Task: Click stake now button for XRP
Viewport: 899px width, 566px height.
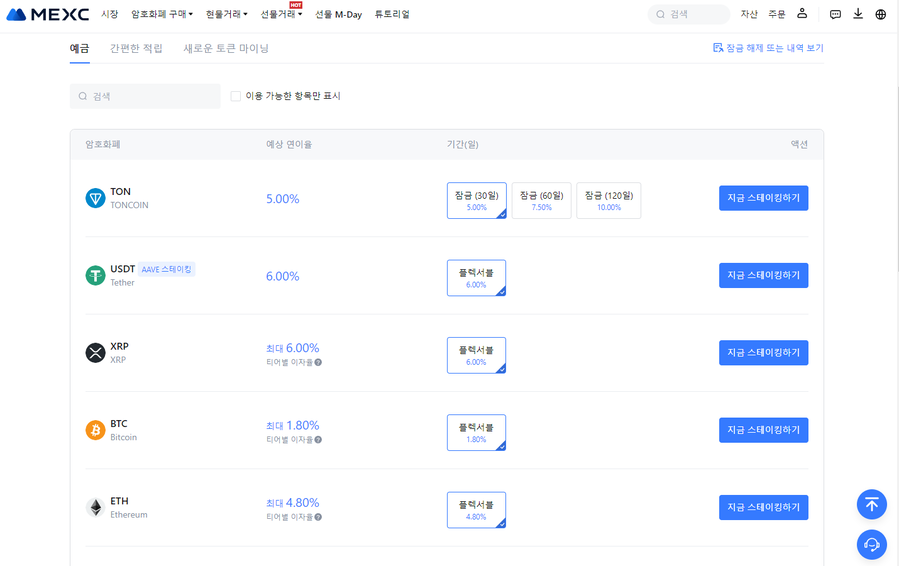Action: point(764,353)
